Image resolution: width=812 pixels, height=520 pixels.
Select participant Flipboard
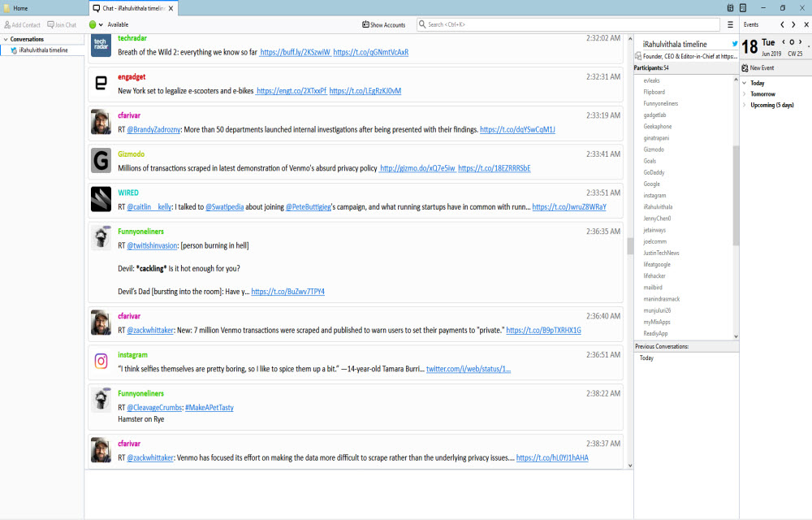654,92
